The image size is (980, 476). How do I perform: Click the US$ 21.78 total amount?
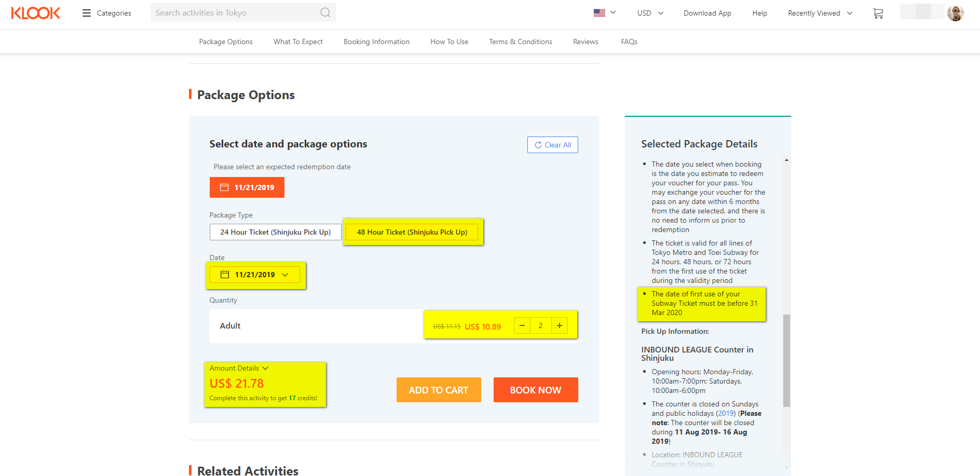[x=237, y=384]
